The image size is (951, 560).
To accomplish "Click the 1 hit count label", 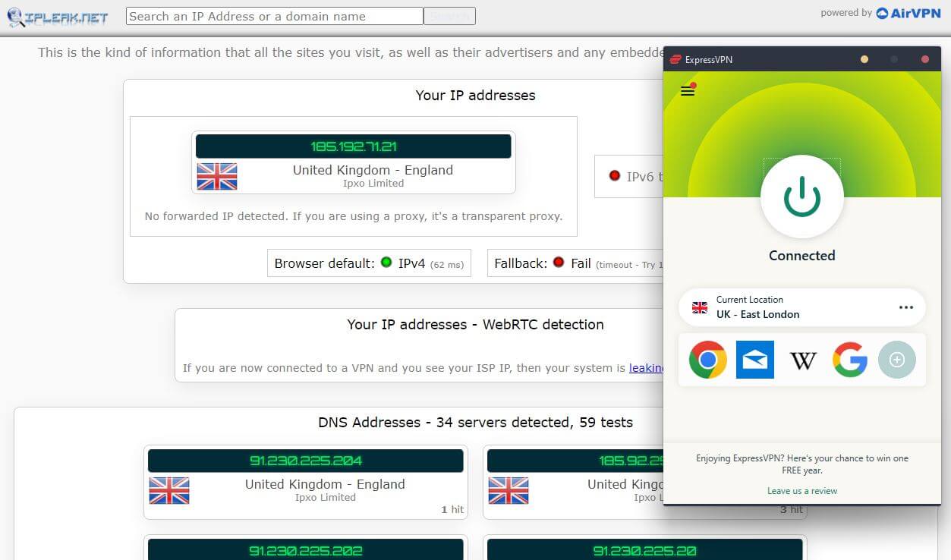I will pos(452,510).
